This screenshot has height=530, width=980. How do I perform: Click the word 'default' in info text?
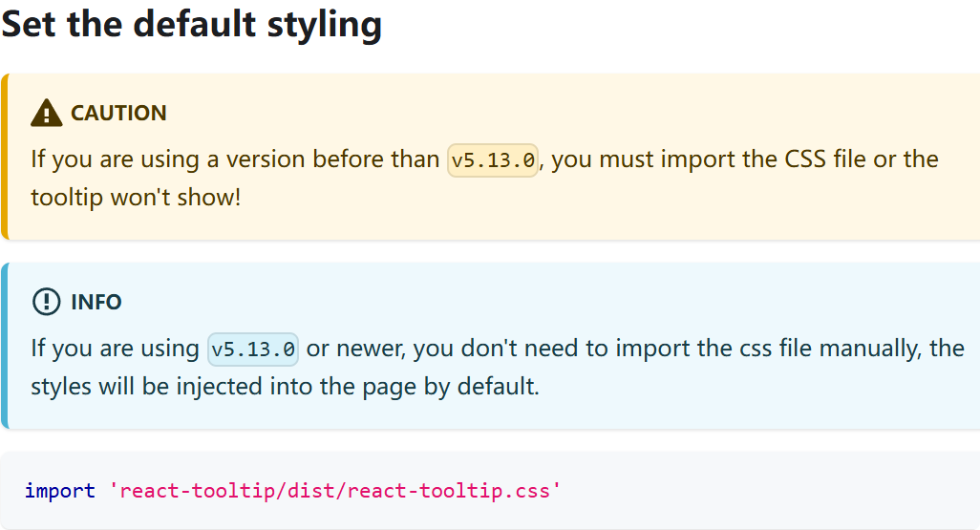point(498,387)
